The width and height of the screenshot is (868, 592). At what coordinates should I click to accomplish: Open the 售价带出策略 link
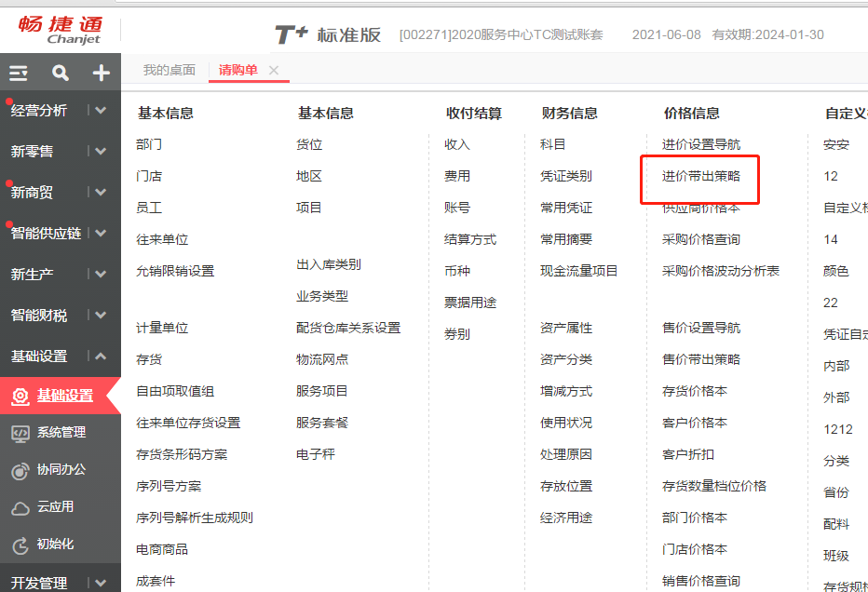(x=700, y=359)
